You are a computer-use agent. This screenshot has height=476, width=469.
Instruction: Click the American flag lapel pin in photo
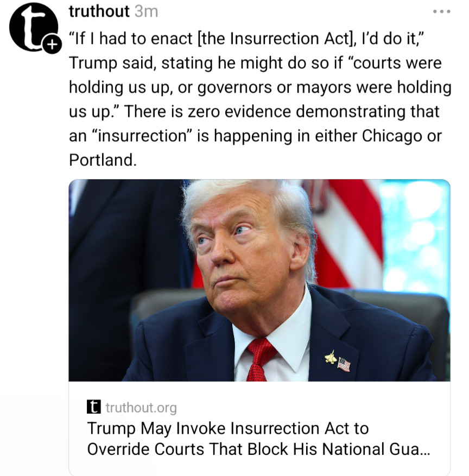[344, 364]
